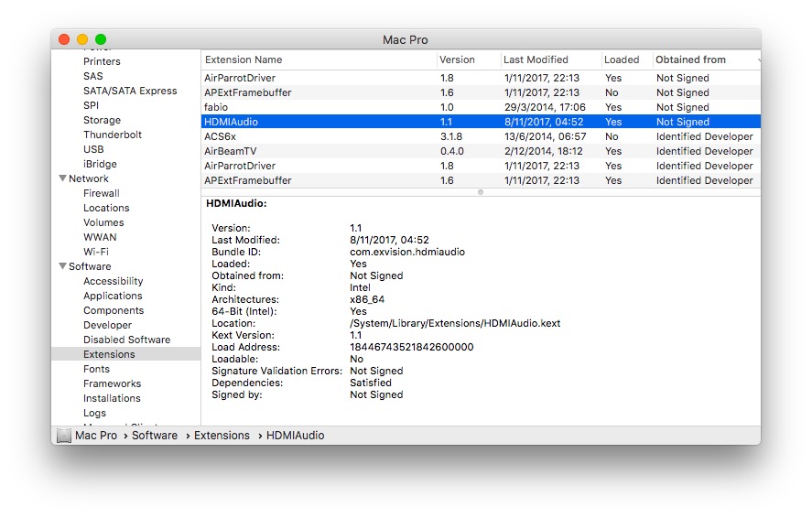Click Mac Pro in the path bar

[x=96, y=436]
